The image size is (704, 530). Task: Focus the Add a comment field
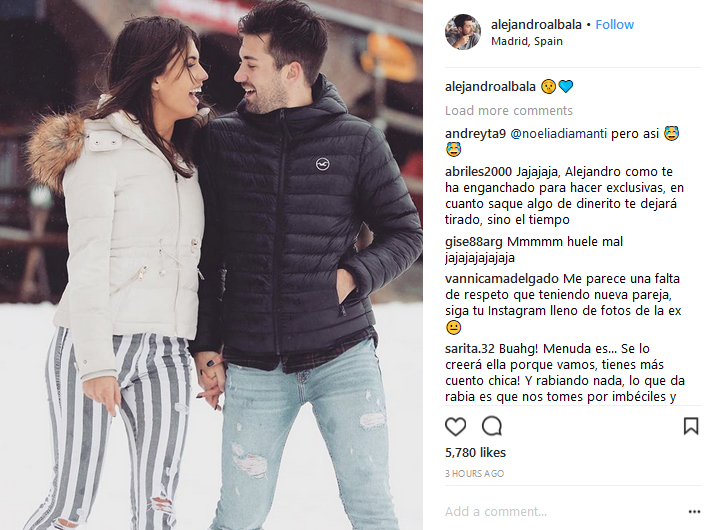(563, 512)
